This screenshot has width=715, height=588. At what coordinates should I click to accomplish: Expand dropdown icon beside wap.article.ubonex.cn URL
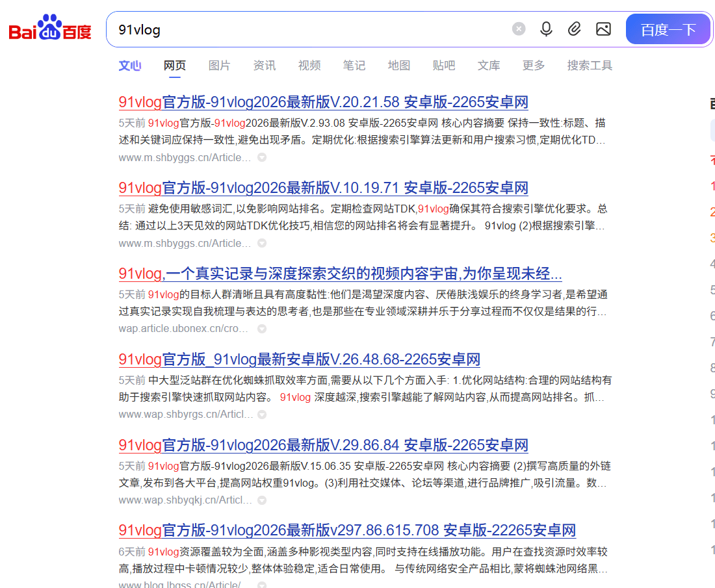coord(262,329)
